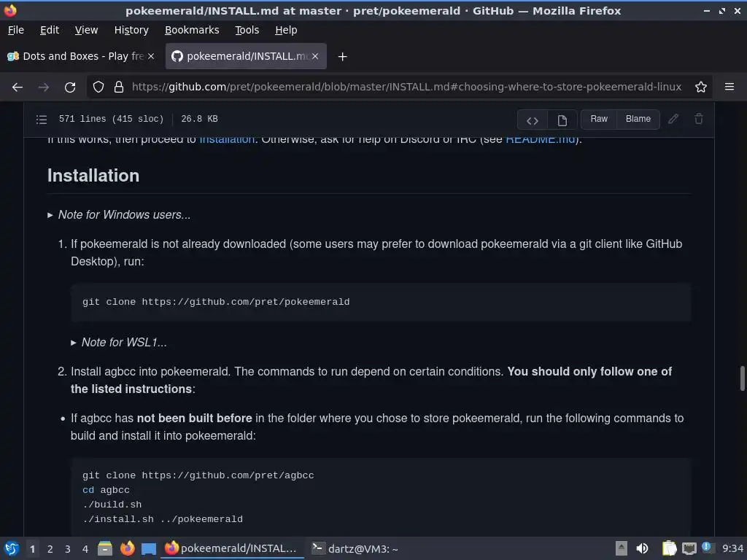Click the URL address field

406,87
